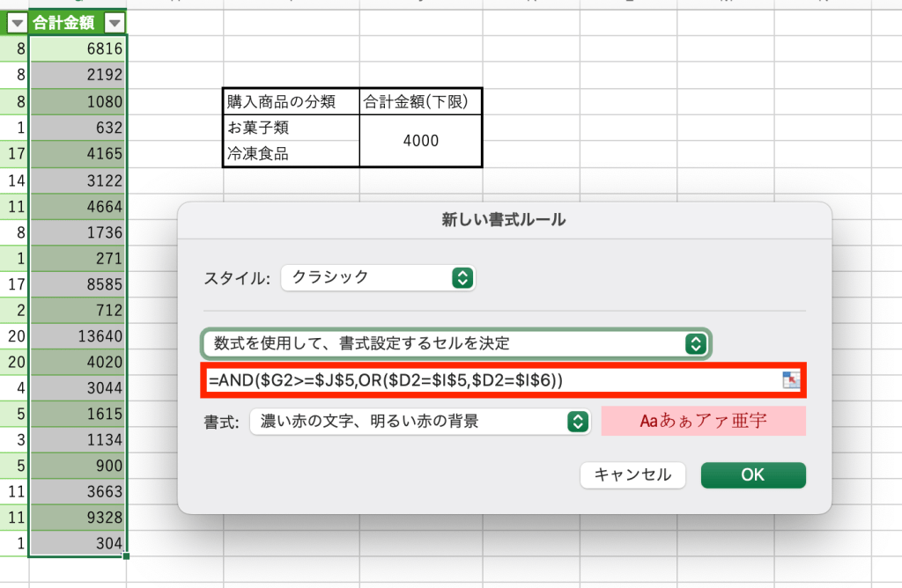Click the pink format preview sample

703,422
